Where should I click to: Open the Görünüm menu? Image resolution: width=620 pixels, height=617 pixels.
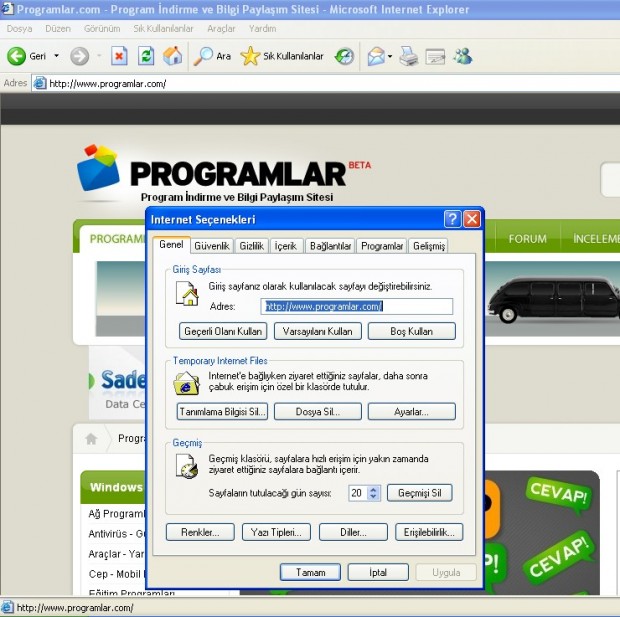(102, 28)
